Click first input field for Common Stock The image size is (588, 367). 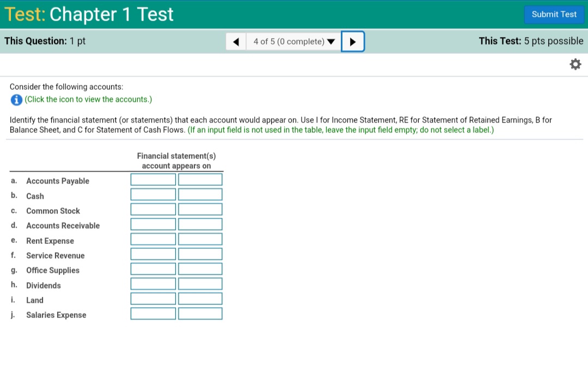pos(153,209)
